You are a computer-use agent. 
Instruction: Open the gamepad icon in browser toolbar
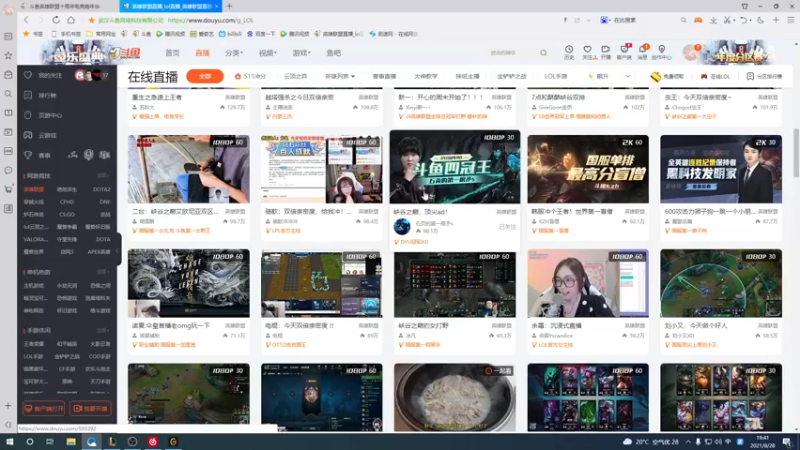698,20
